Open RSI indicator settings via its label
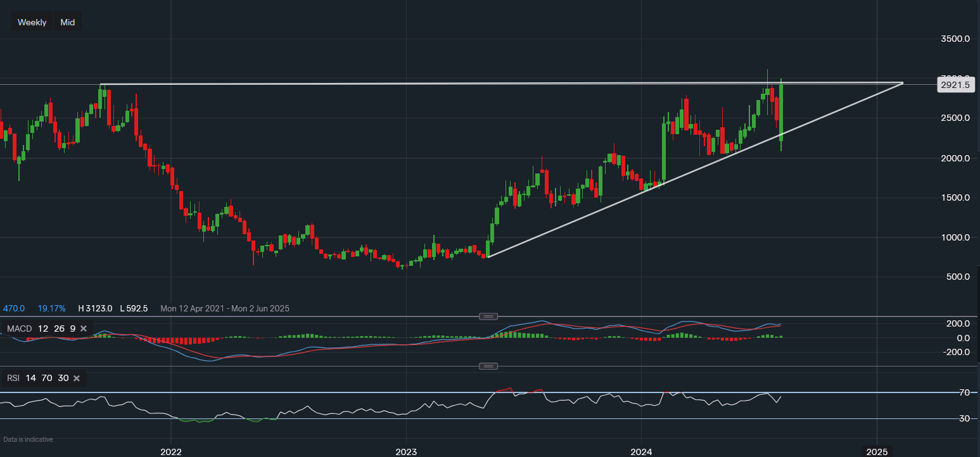 (14, 379)
